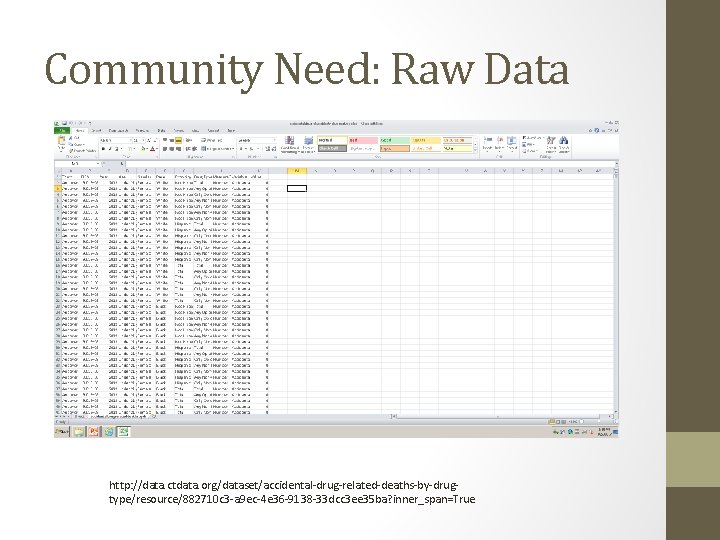Image resolution: width=720 pixels, height=540 pixels.
Task: Click the Orientation text-angle icon
Action: (188, 140)
